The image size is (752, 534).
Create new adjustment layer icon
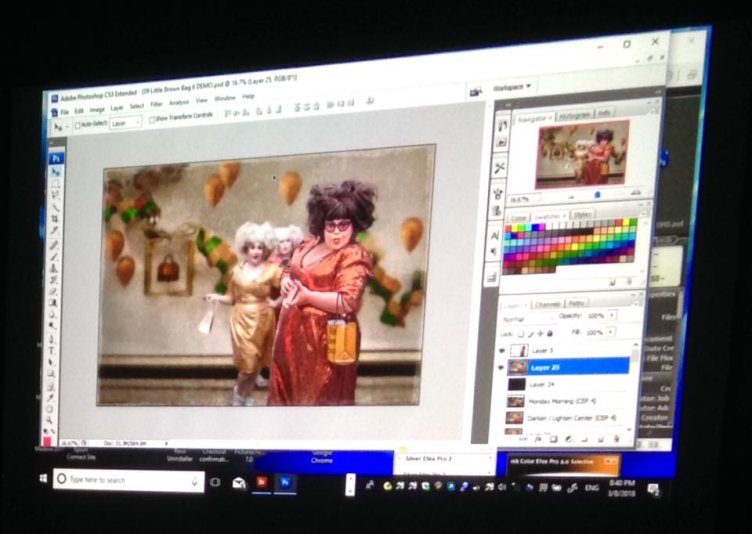(x=569, y=439)
